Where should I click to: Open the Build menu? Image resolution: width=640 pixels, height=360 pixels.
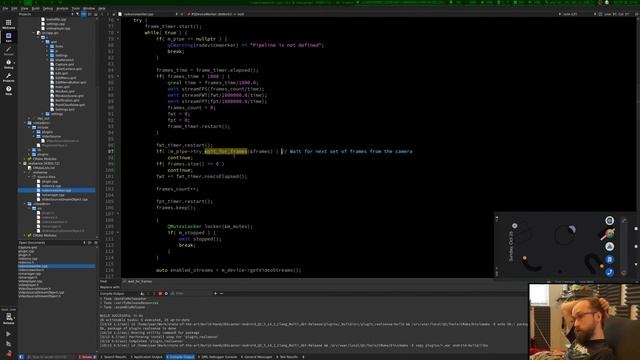pyautogui.click(x=36, y=8)
